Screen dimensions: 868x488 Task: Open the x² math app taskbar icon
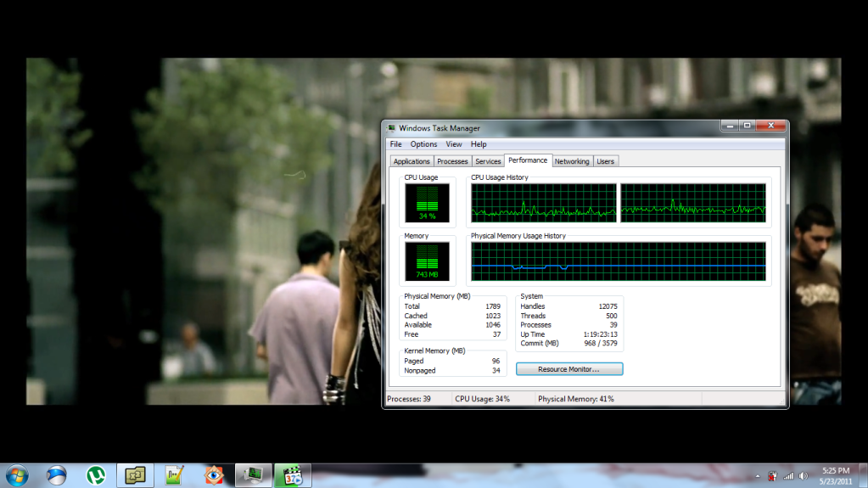[136, 475]
